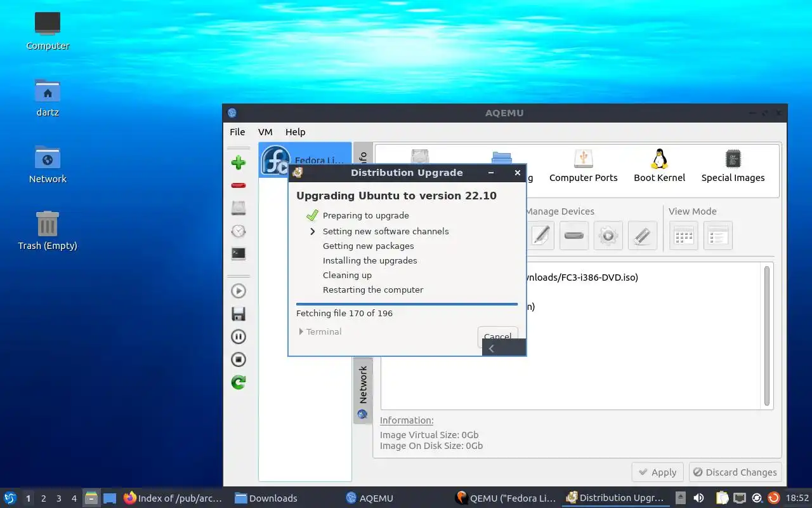Click the red minus Remove VM icon

pyautogui.click(x=239, y=185)
